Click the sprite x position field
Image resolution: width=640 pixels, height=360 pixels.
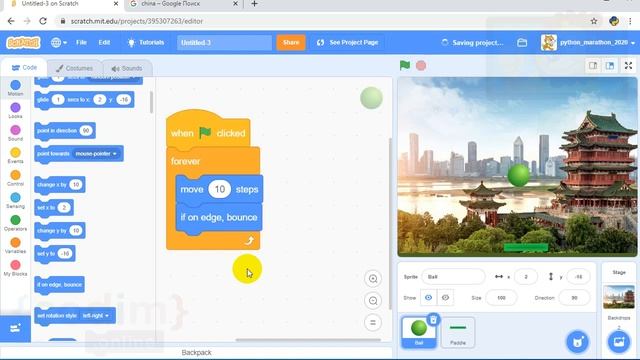(x=526, y=277)
